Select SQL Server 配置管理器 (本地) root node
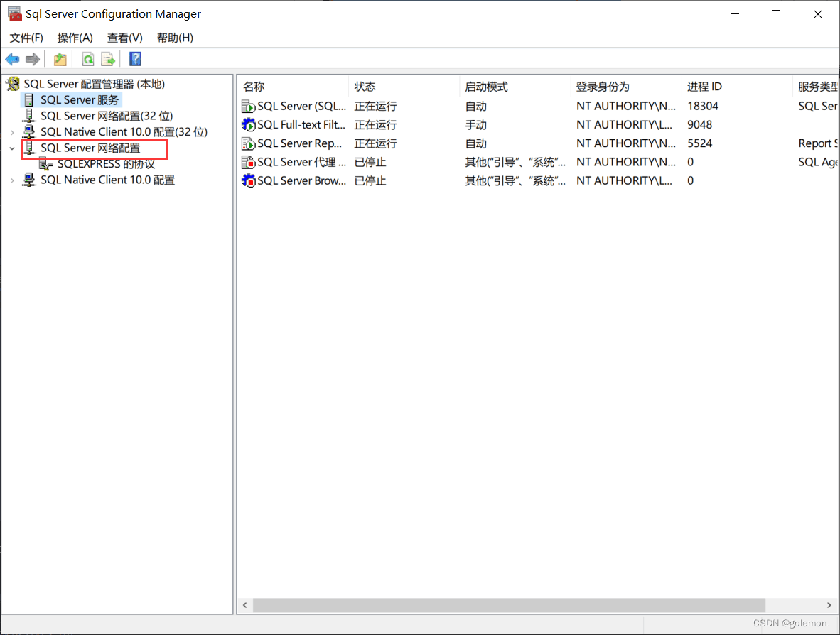Screen dimensions: 840x635 (x=95, y=84)
